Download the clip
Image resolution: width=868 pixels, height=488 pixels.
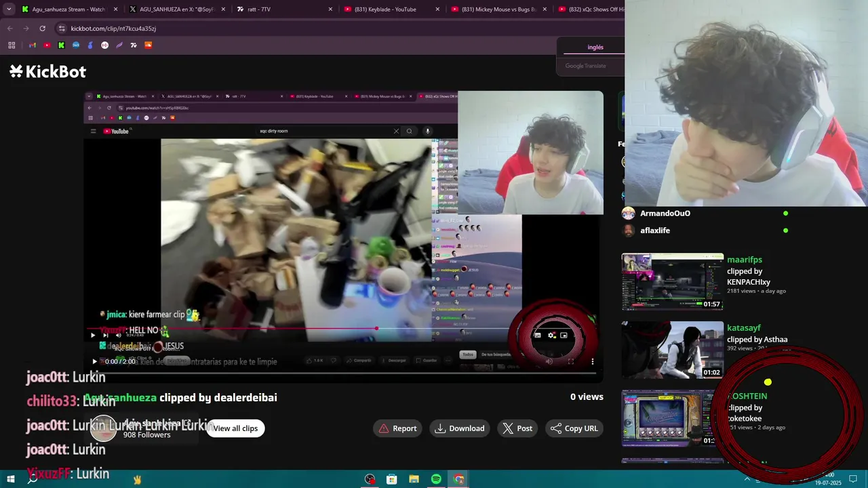(x=460, y=428)
